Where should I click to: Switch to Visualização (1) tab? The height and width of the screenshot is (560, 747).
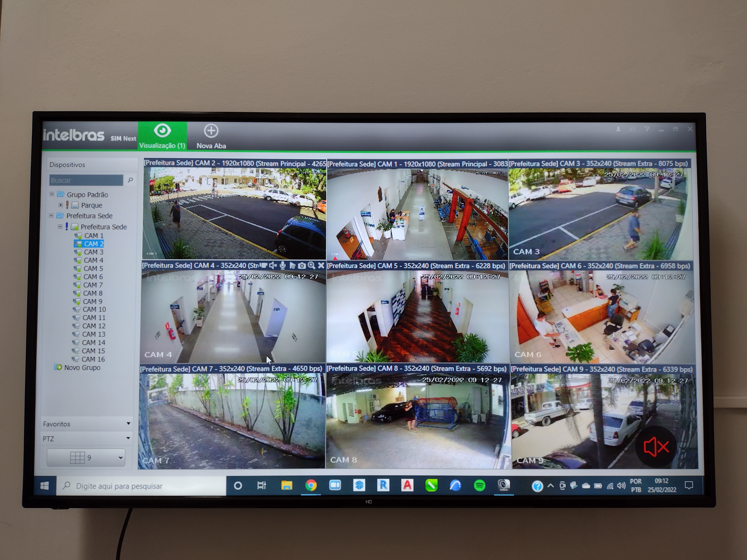click(x=162, y=137)
